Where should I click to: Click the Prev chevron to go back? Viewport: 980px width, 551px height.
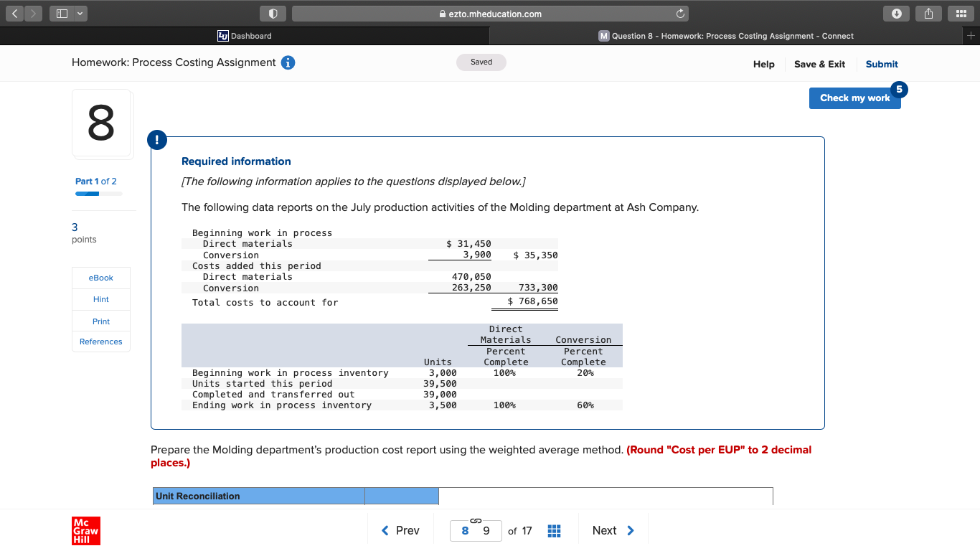click(x=385, y=530)
